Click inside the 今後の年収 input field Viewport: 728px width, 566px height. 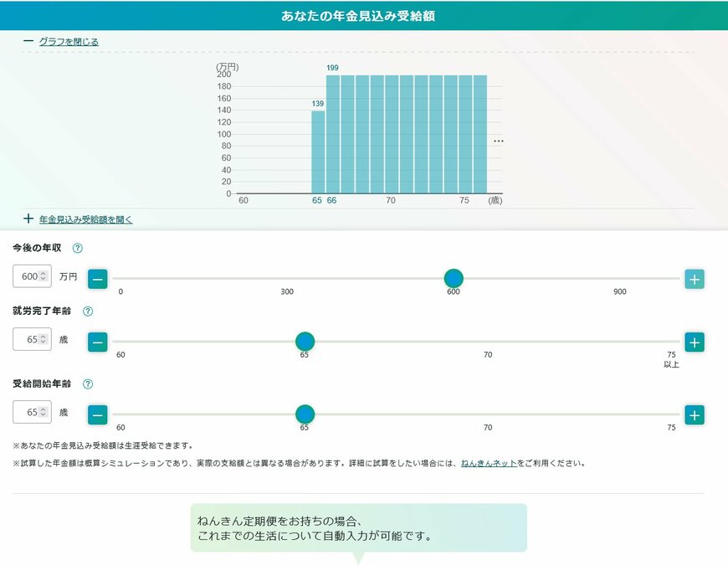[25, 275]
